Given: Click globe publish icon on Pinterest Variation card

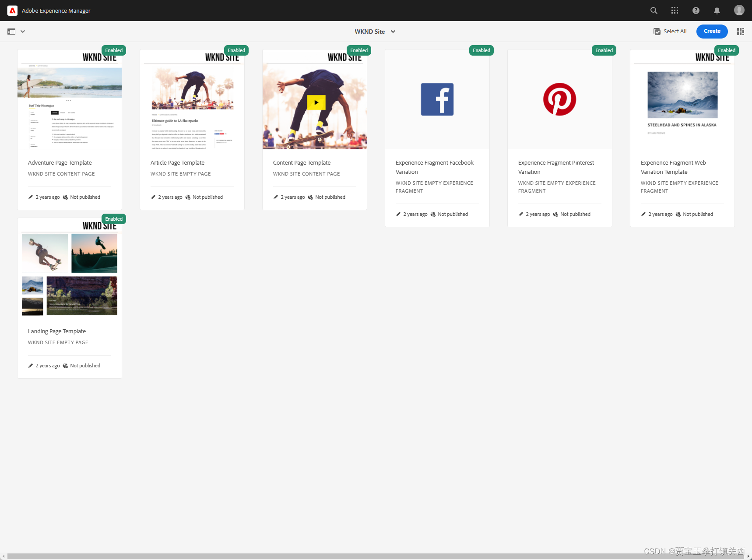Looking at the screenshot, I should pos(555,214).
